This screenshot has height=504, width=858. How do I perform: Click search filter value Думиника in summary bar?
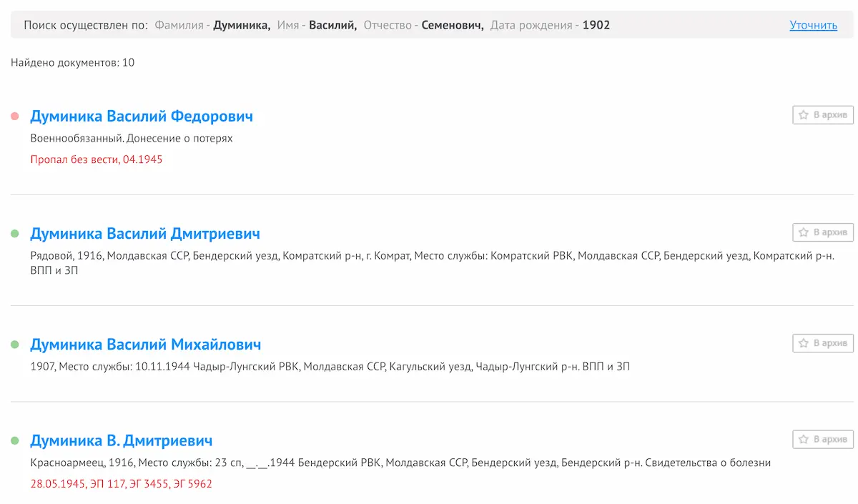[242, 25]
